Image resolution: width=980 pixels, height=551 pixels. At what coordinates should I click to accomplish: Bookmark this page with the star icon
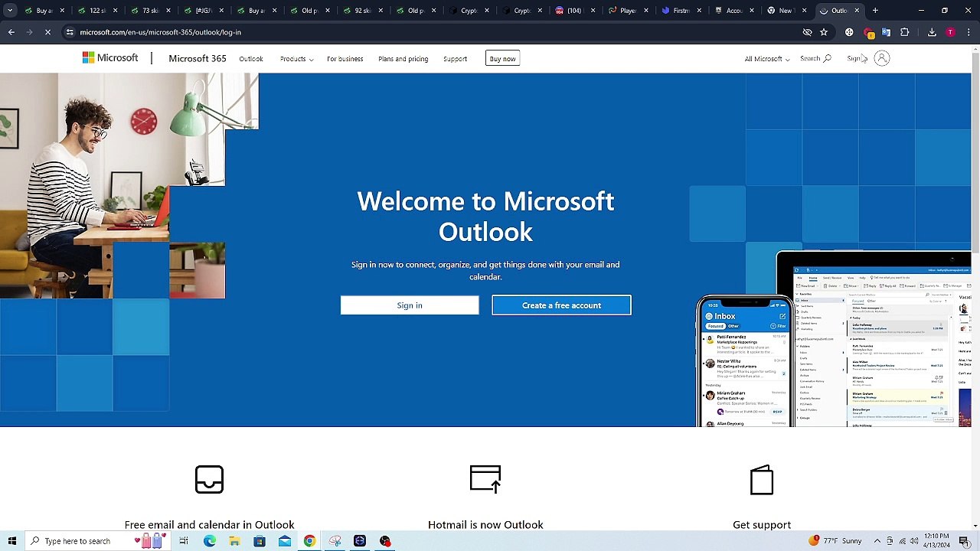824,32
